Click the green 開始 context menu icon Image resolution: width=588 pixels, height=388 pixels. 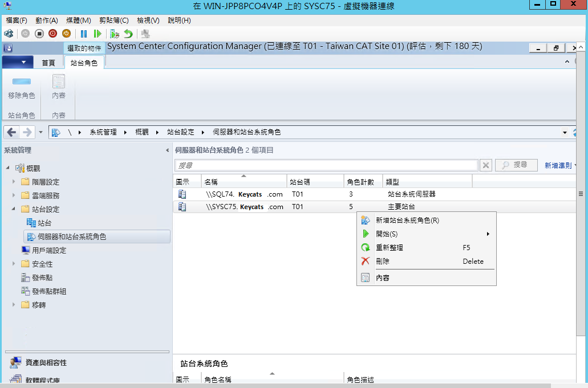[365, 234]
